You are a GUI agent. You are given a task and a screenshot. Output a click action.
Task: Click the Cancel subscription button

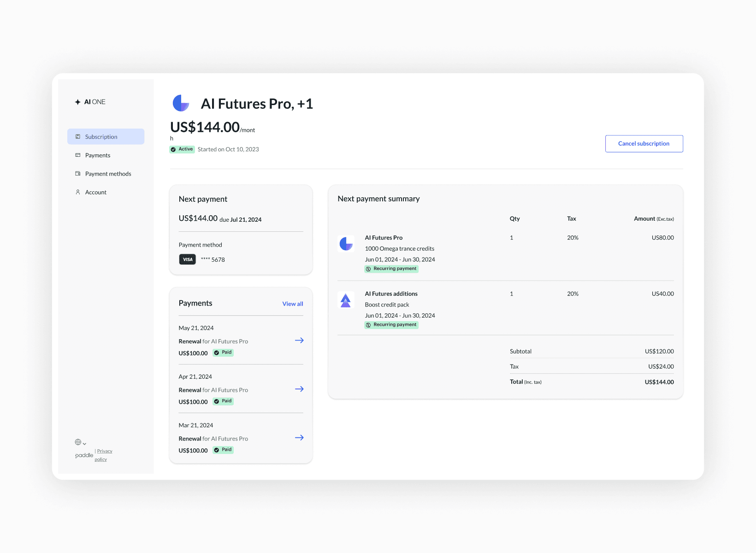tap(644, 143)
